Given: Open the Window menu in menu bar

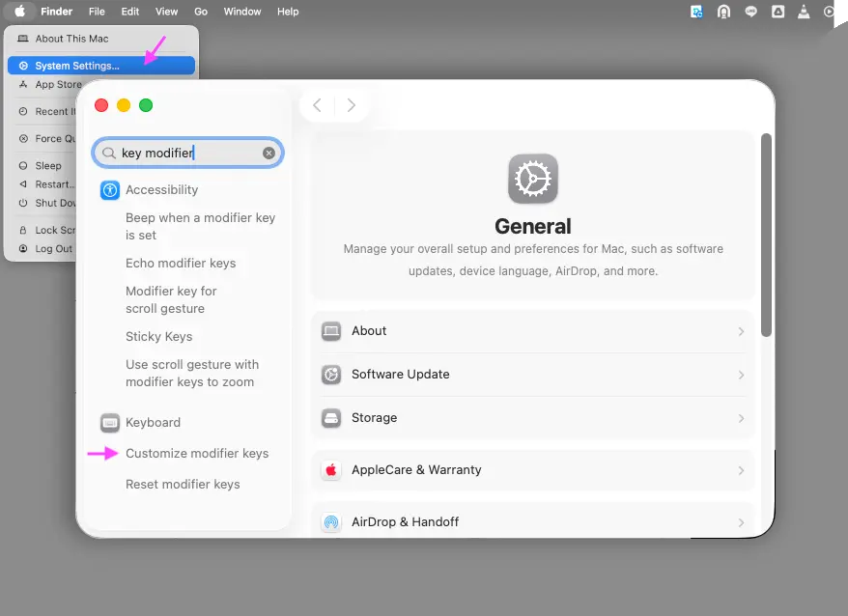Looking at the screenshot, I should pyautogui.click(x=241, y=12).
